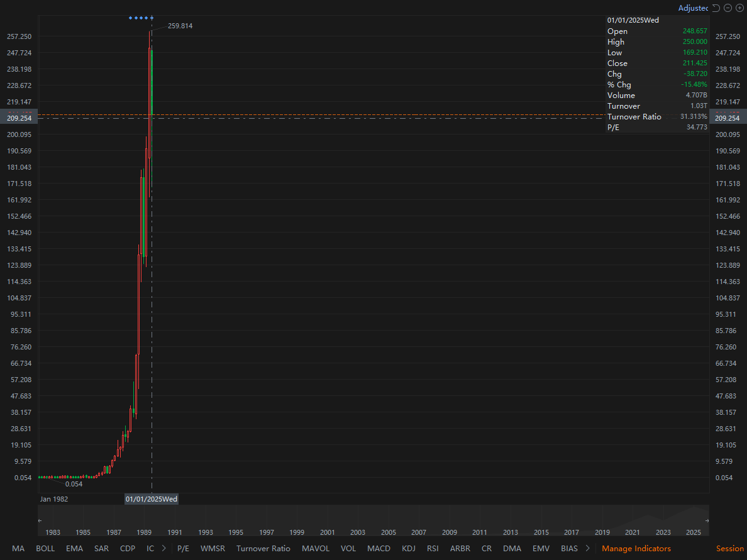Screen dimensions: 747x560
Task: Click the P/E value 34.773
Action: tap(697, 127)
